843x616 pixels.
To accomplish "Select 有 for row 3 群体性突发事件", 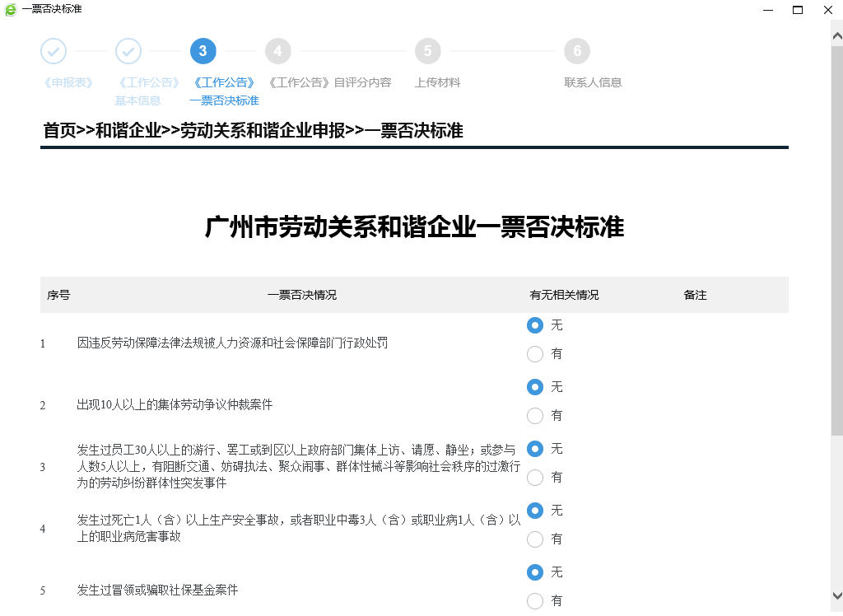I will point(535,478).
